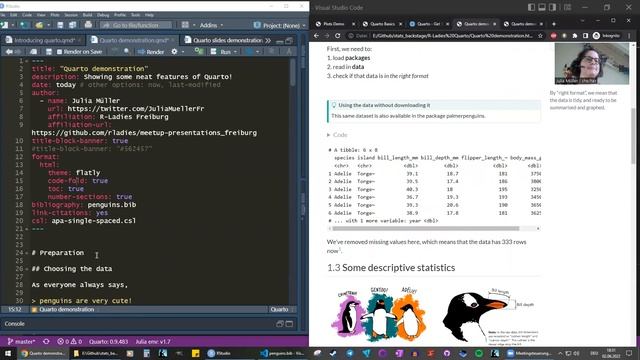The image size is (640, 360).
Task: Click the find/replace magnifier icon in editor
Action: coord(127,51)
